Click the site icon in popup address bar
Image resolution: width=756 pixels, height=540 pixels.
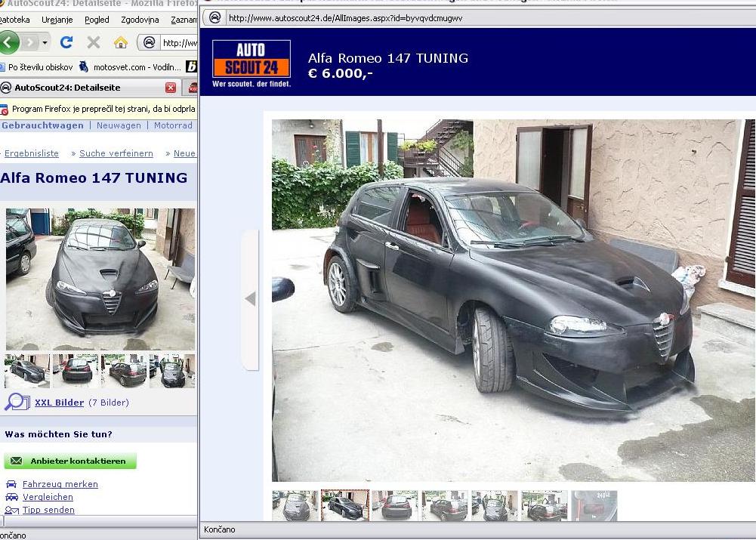(x=214, y=18)
